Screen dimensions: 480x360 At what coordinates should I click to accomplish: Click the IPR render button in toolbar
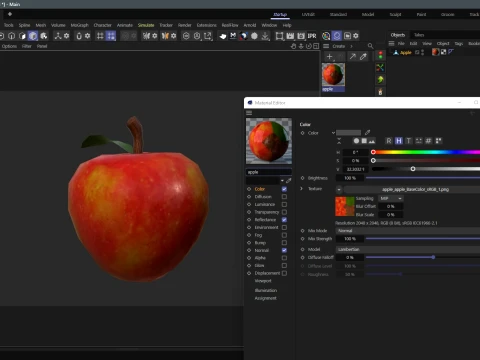coord(312,36)
